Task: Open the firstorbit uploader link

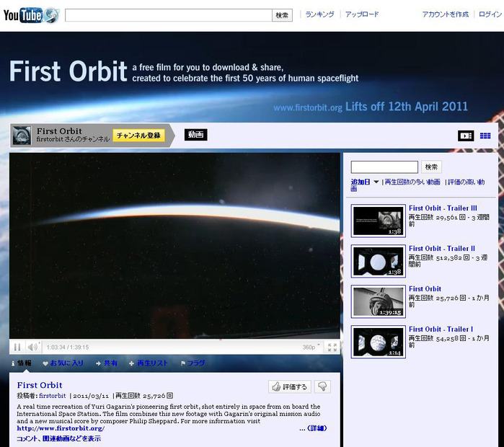Action: tap(52, 396)
